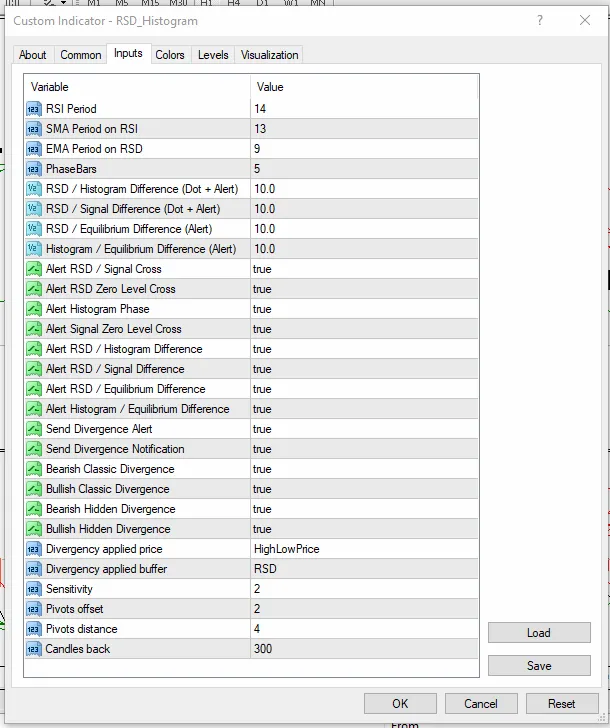610x728 pixels.
Task: Select the true value of Alert RSD Zero Level Cross
Action: pyautogui.click(x=262, y=289)
